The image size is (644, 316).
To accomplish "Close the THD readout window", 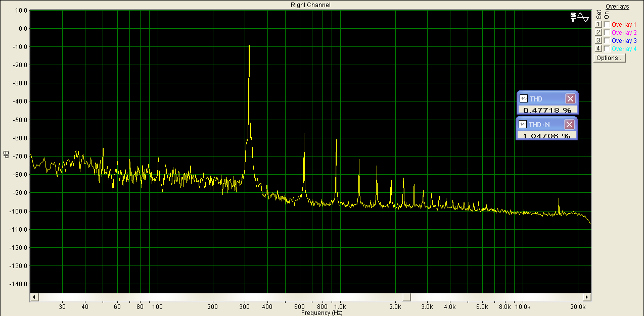I will pyautogui.click(x=570, y=98).
